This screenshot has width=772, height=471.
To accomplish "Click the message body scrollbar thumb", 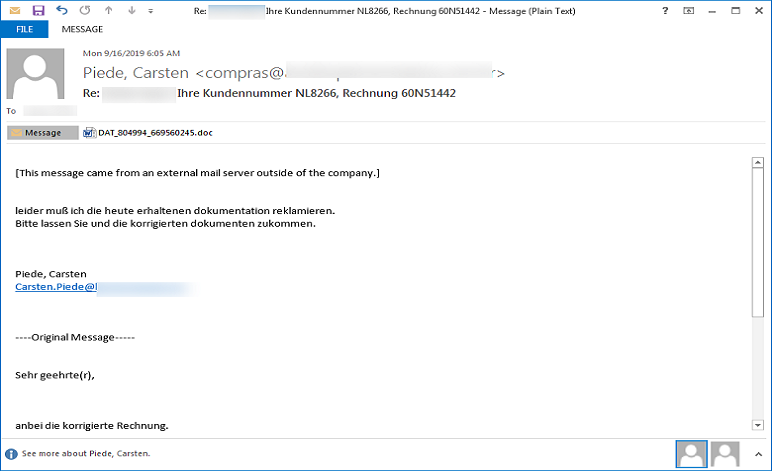I will tap(758, 242).
